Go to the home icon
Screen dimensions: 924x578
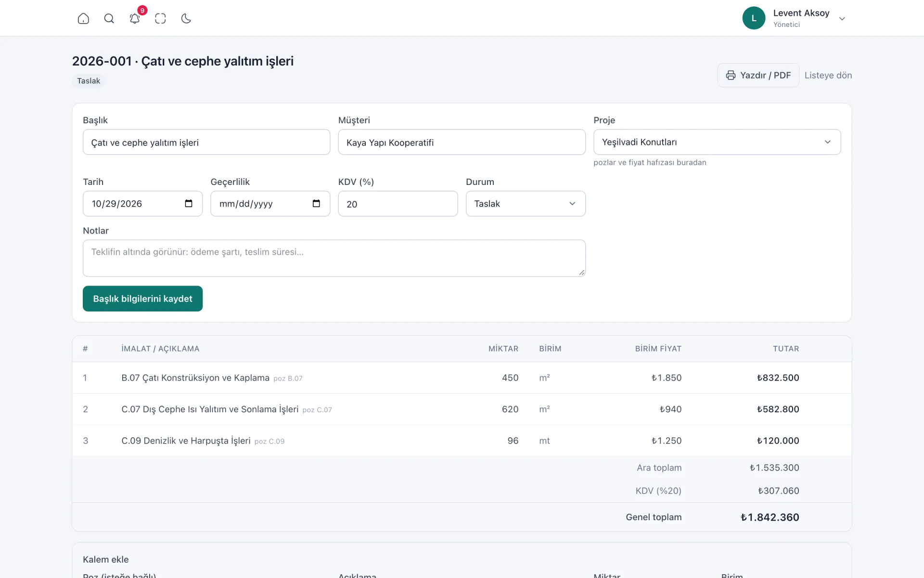click(x=83, y=18)
